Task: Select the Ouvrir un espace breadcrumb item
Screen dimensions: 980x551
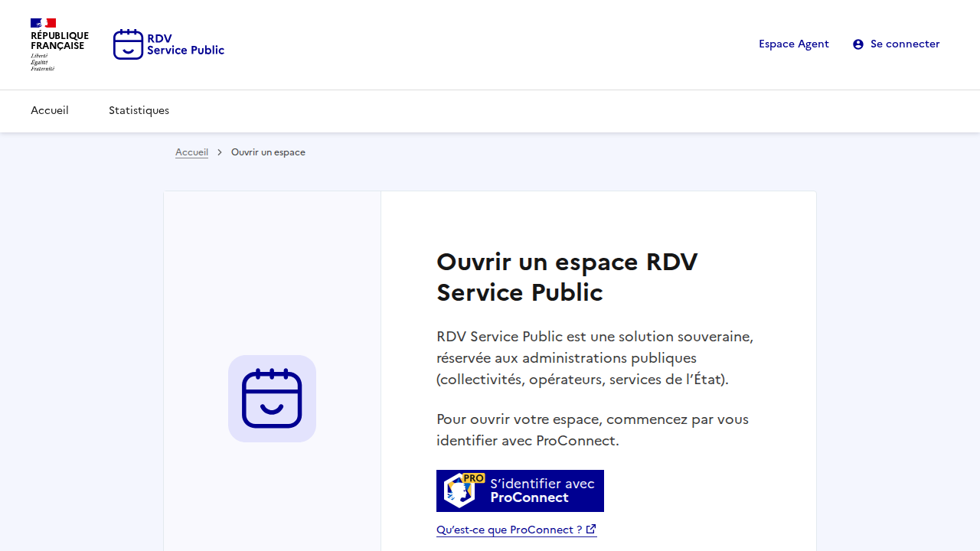Action: point(268,152)
